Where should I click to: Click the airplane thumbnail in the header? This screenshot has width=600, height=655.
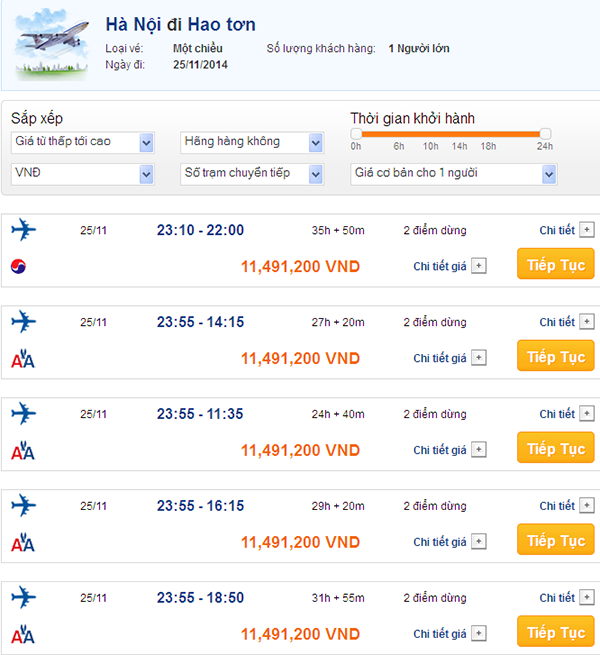(x=49, y=45)
